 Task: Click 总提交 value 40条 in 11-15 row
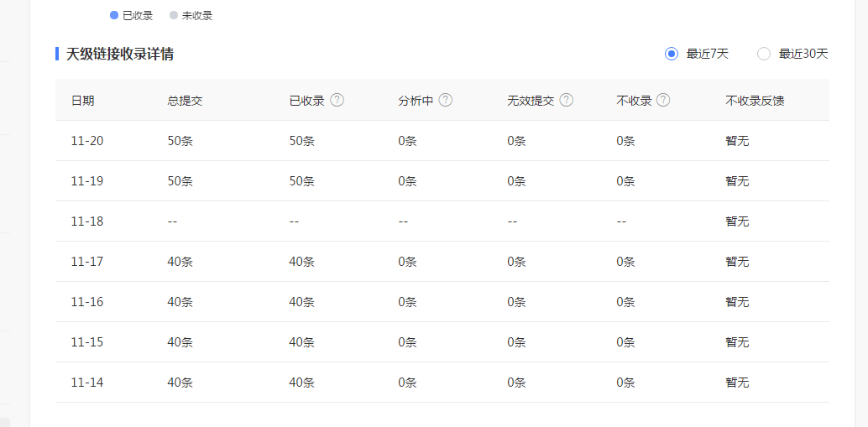180,342
